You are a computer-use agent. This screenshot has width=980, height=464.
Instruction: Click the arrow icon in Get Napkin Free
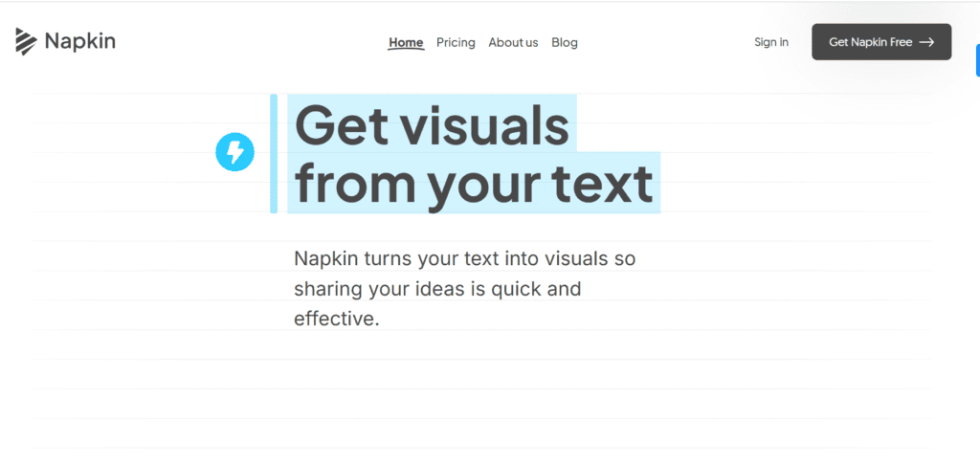pyautogui.click(x=925, y=42)
